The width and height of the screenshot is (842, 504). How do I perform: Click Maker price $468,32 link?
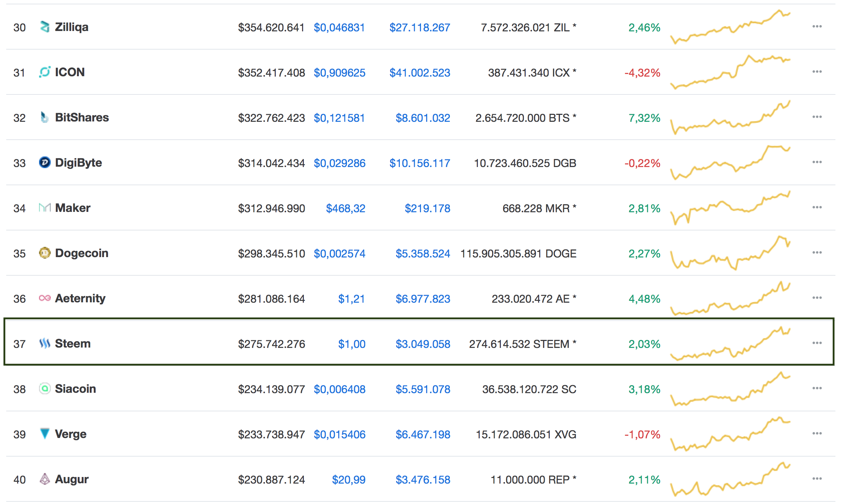345,208
